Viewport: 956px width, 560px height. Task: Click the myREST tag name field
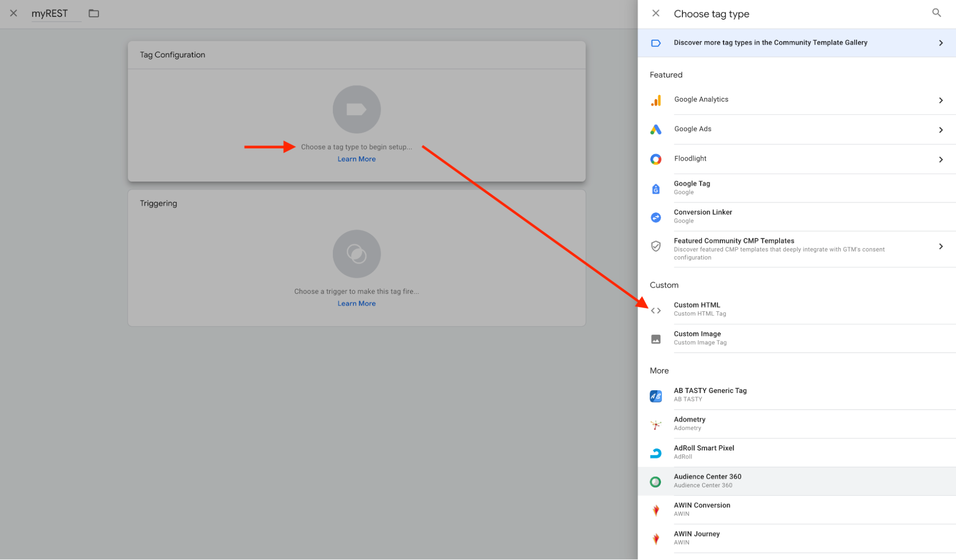pos(50,14)
